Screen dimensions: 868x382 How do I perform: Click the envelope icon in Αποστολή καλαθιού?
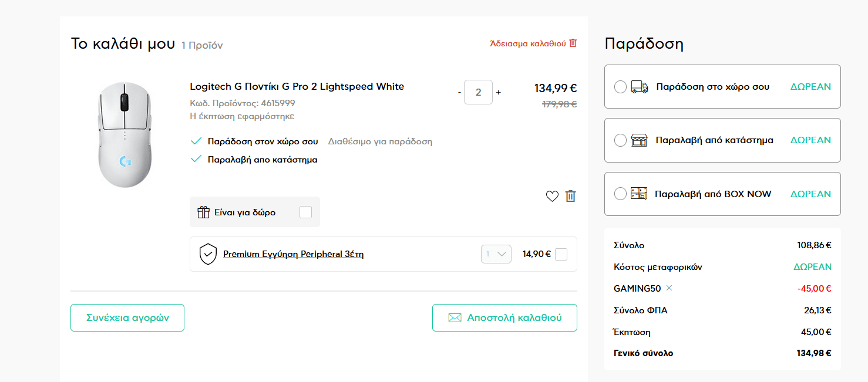[x=455, y=317]
